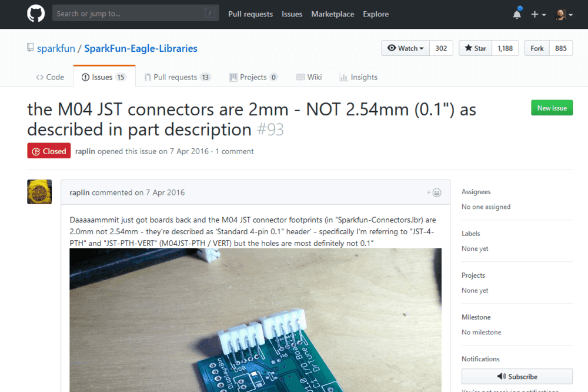This screenshot has width=588, height=392.
Task: Click the repository book icon
Action: [31, 48]
